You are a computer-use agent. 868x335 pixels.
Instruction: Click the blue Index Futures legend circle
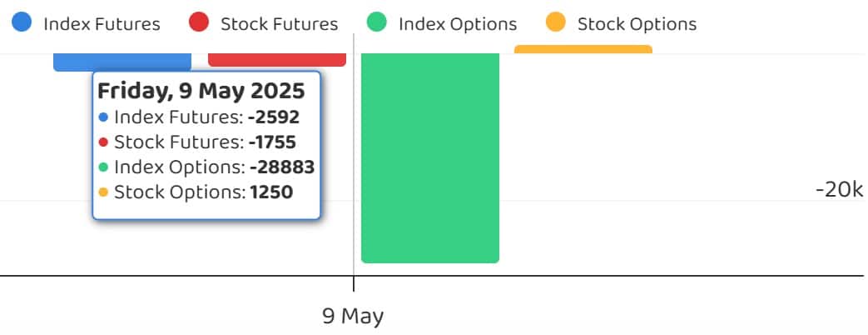pos(22,23)
